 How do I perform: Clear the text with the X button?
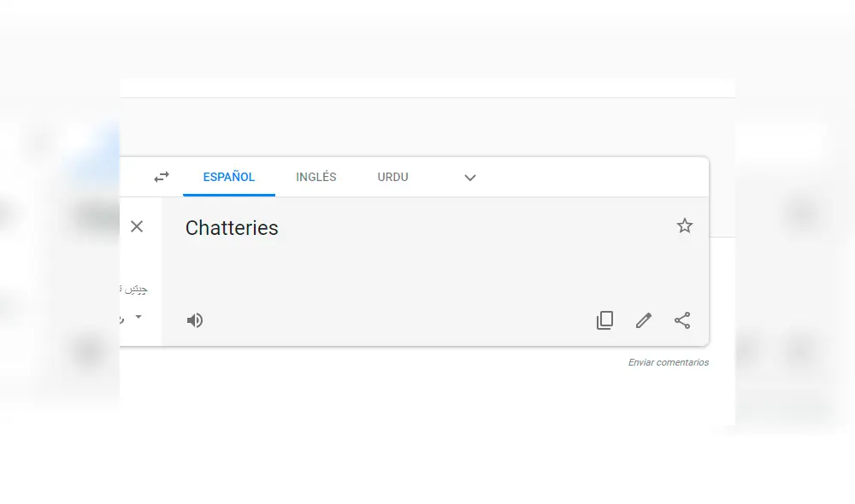pos(137,226)
